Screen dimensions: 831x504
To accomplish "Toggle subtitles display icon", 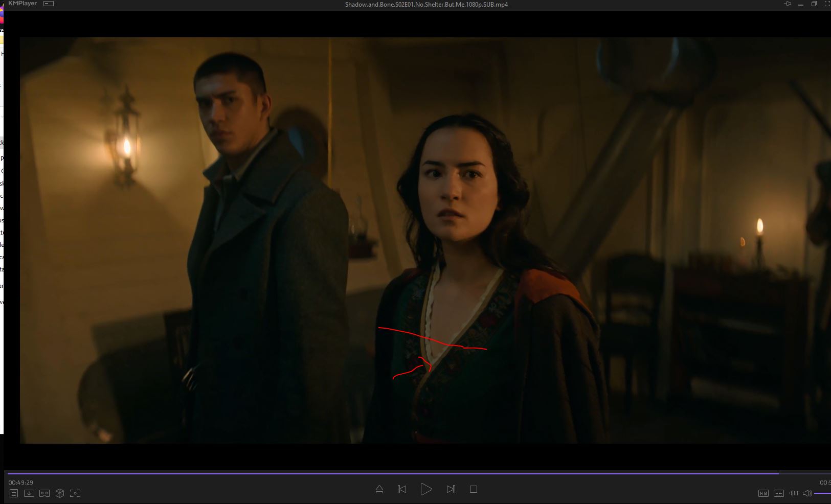I will tap(779, 493).
